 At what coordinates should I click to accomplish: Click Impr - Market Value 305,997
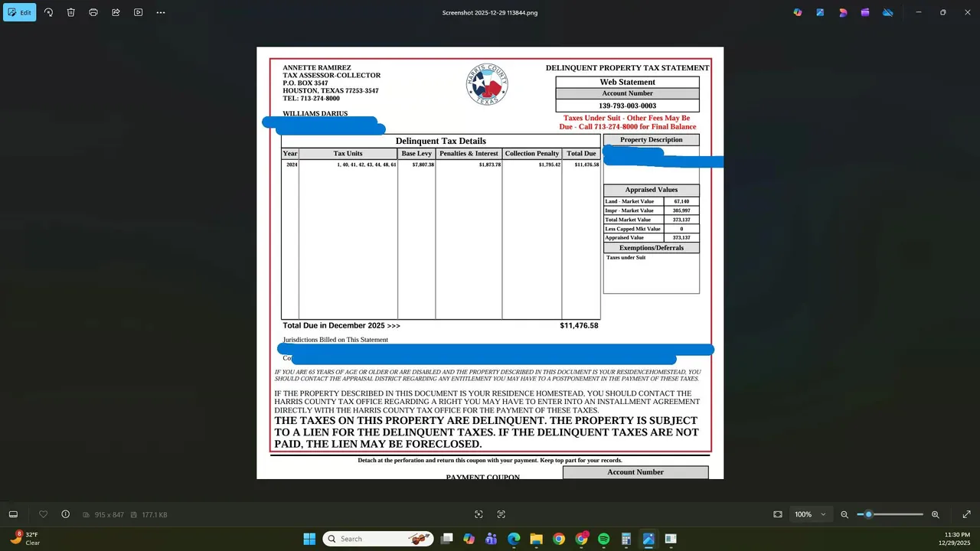[x=651, y=210]
